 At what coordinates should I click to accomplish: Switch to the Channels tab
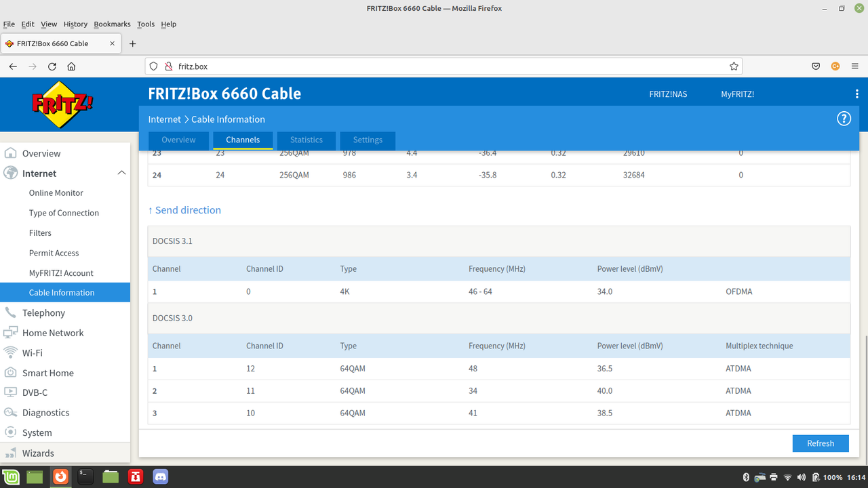coord(243,140)
